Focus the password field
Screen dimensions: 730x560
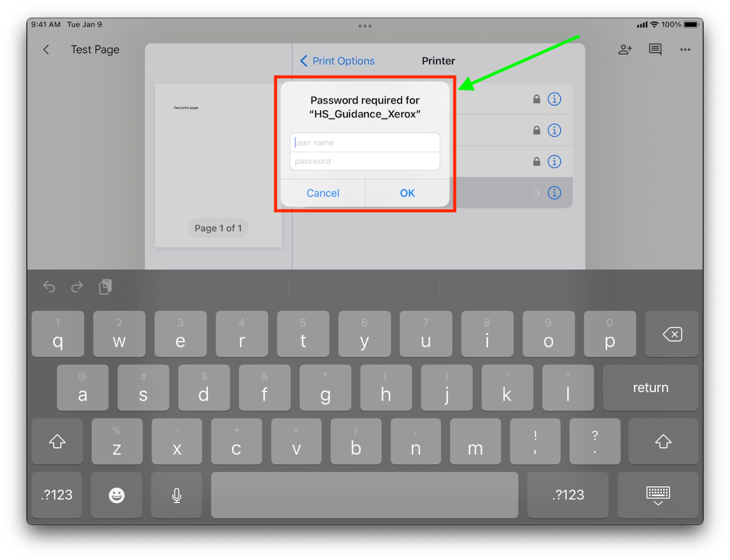coord(365,161)
